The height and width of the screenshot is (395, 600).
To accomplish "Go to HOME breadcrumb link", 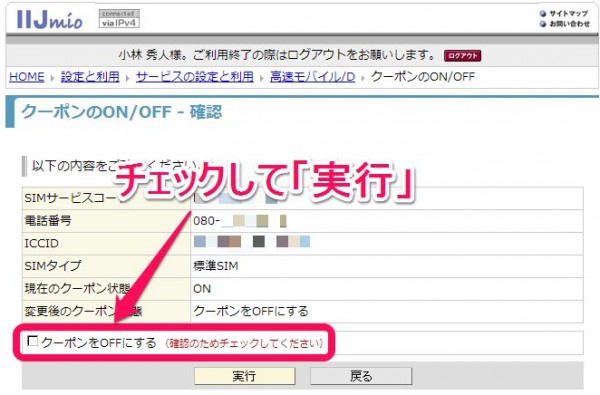I will pyautogui.click(x=27, y=77).
